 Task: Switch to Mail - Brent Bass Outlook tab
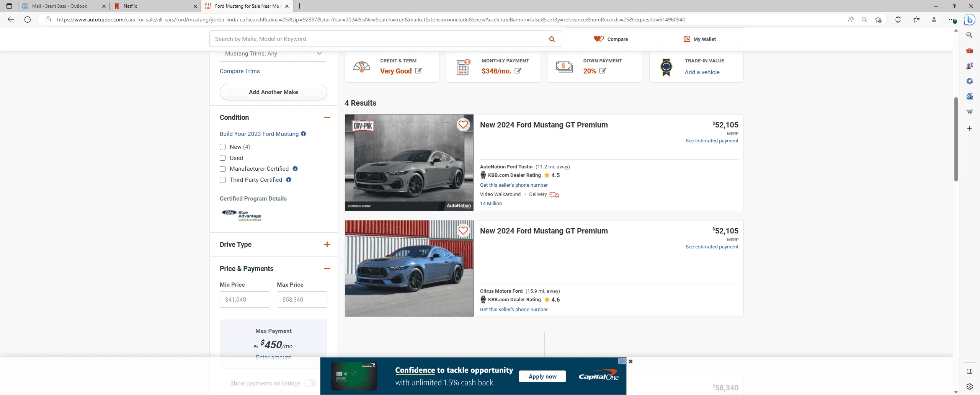(59, 6)
